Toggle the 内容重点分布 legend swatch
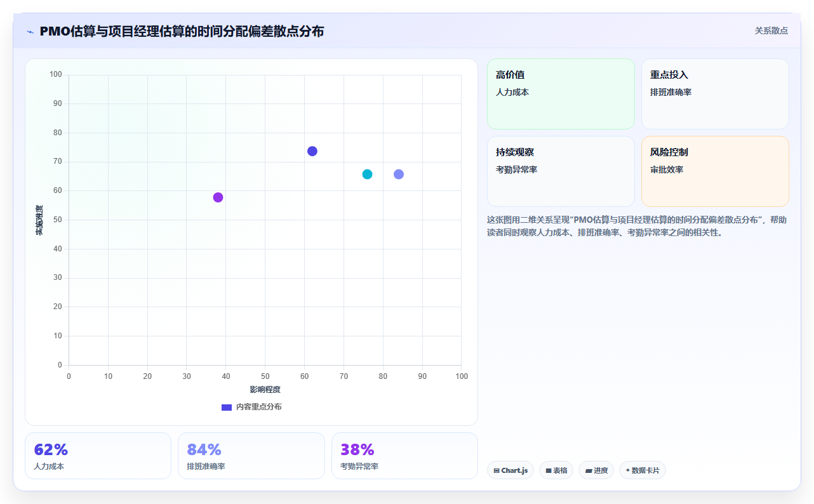Image resolution: width=814 pixels, height=504 pixels. tap(227, 407)
